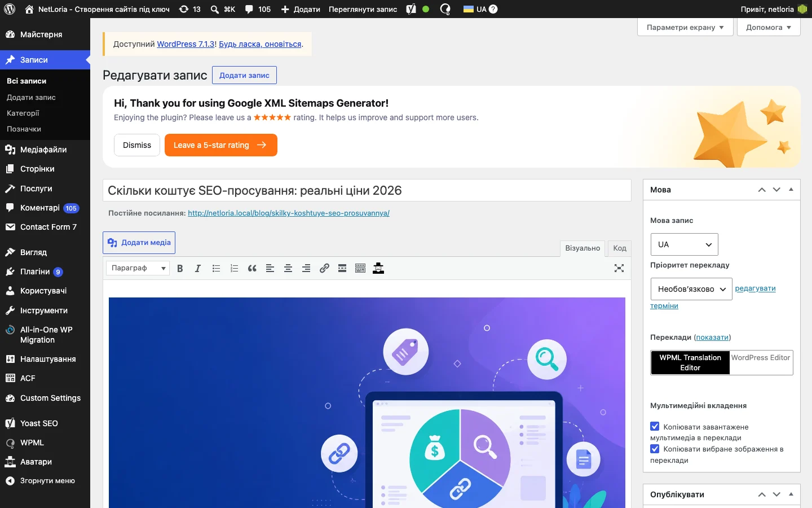
Task: Open comments bubble showing 105 in admin bar
Action: point(258,9)
